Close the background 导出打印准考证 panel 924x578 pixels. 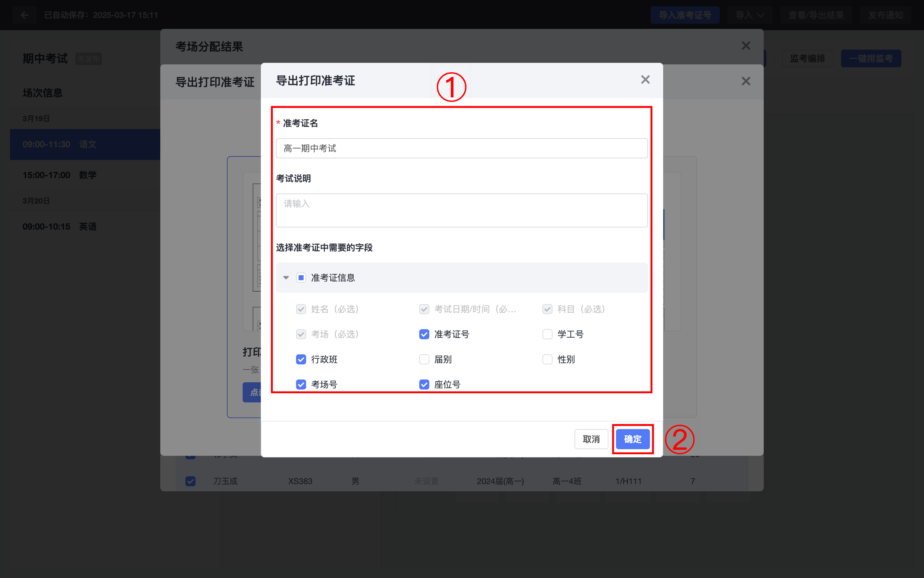click(746, 81)
